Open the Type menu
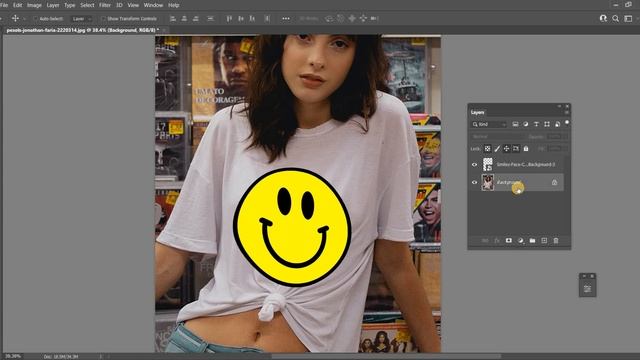This screenshot has width=640, height=360. click(x=69, y=5)
